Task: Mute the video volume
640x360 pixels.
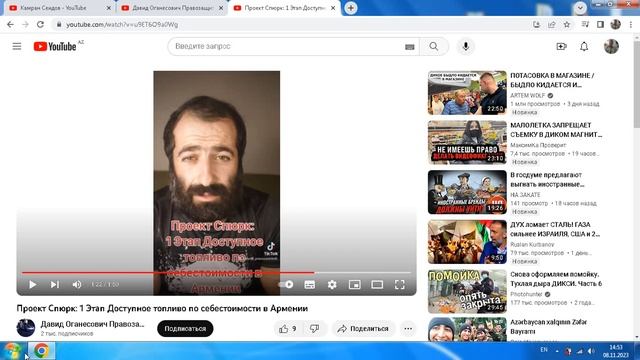Action: (77, 284)
